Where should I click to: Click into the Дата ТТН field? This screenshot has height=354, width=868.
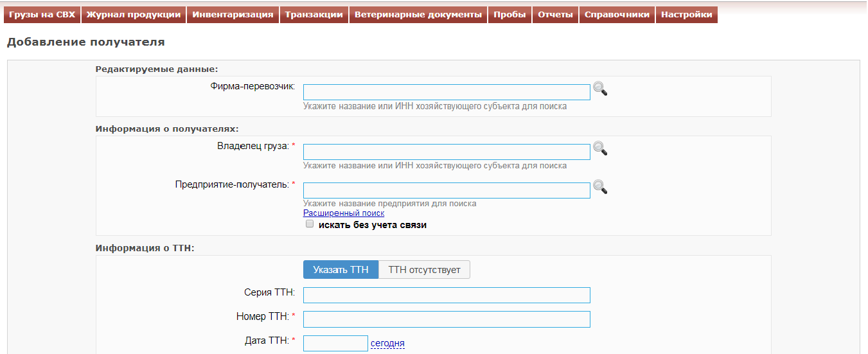click(335, 343)
